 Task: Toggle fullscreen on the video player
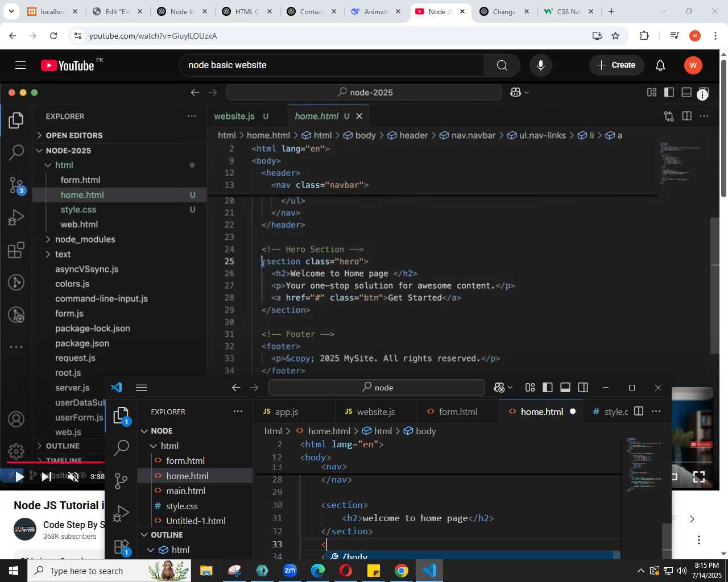click(x=699, y=476)
